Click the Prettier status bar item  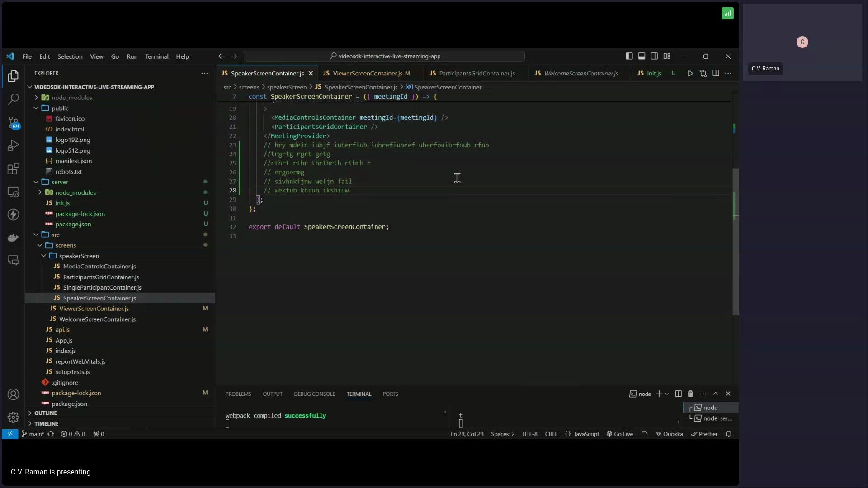[704, 434]
